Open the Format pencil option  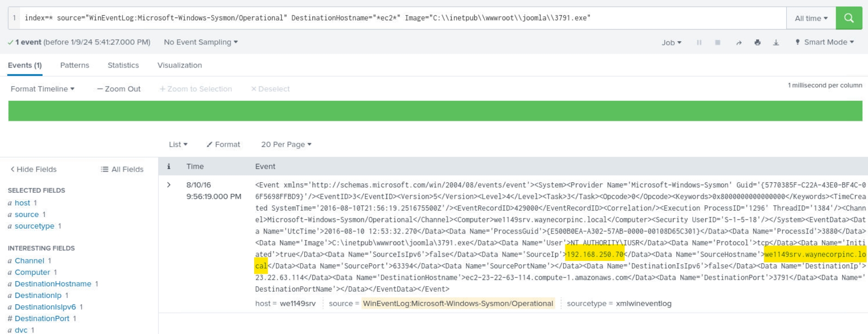tap(223, 144)
